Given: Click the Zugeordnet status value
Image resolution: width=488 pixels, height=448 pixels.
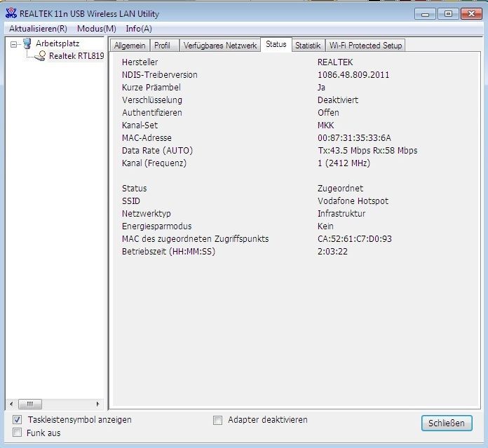Looking at the screenshot, I should click(x=340, y=189).
